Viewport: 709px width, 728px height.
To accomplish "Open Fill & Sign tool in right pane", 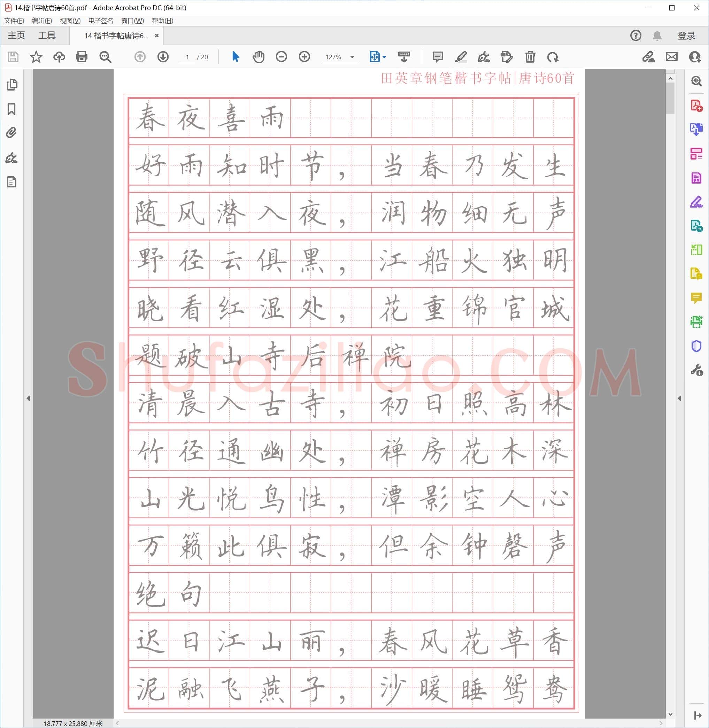I will click(x=696, y=202).
